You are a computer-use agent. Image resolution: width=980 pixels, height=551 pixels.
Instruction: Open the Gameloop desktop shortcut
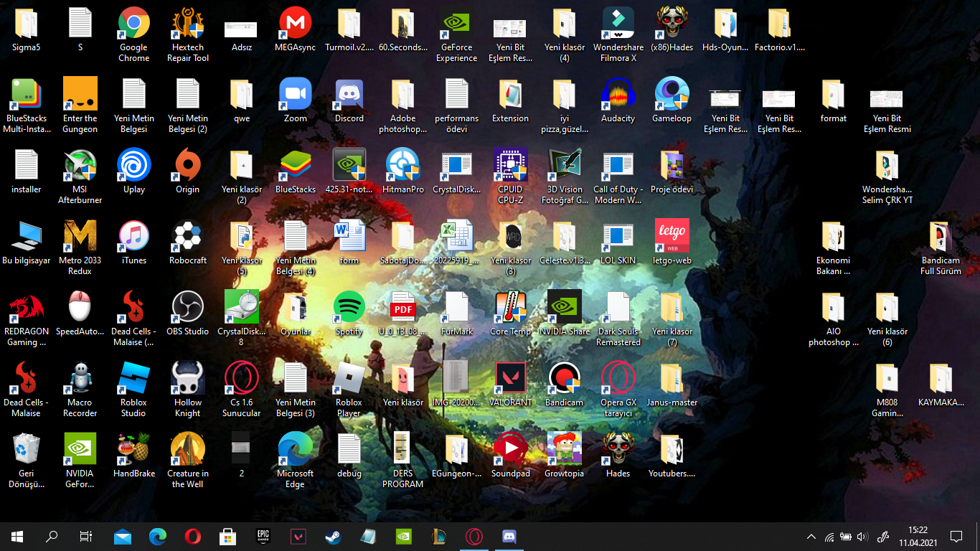pyautogui.click(x=672, y=100)
